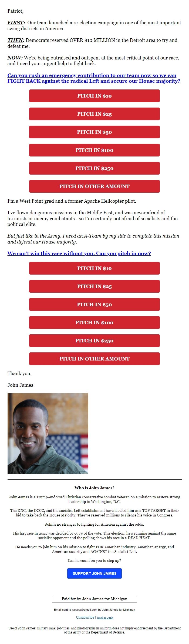Click PITCH IN $100 in the second group
Image resolution: width=189 pixels, height=644 pixels.
click(94, 322)
